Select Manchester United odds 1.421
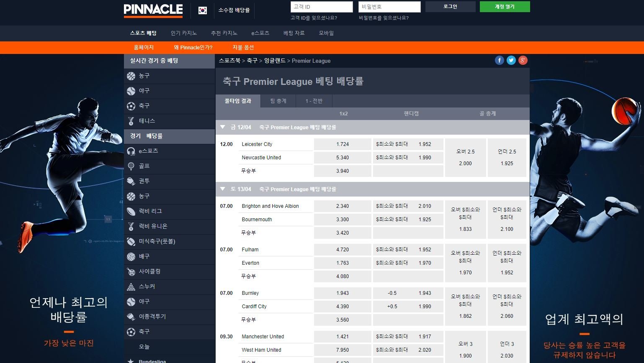Viewport: 644px width, 363px height. 343,337
